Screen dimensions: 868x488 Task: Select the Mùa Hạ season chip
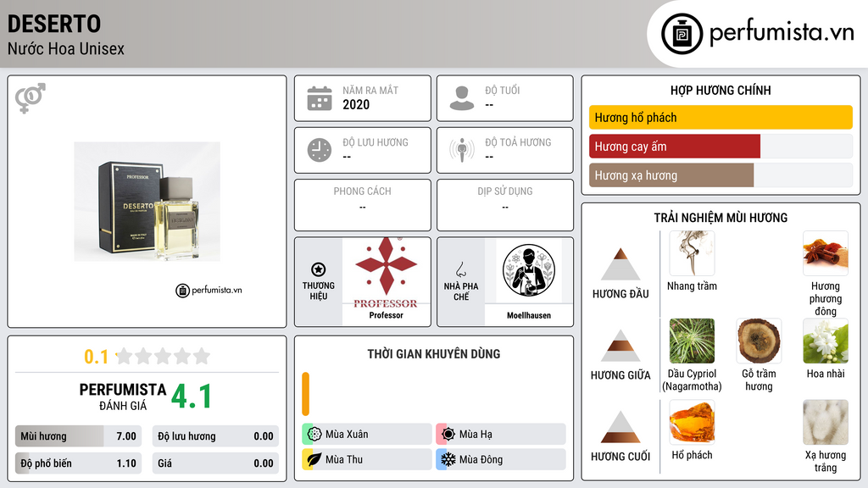(x=501, y=435)
